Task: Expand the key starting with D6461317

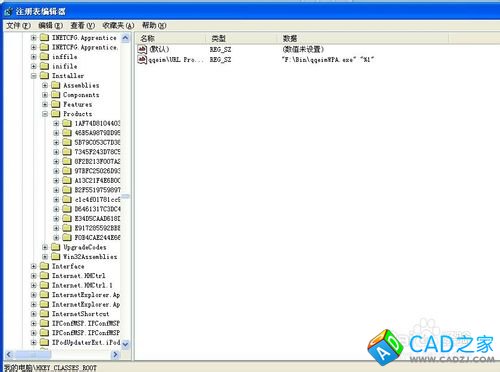Action: [x=56, y=209]
